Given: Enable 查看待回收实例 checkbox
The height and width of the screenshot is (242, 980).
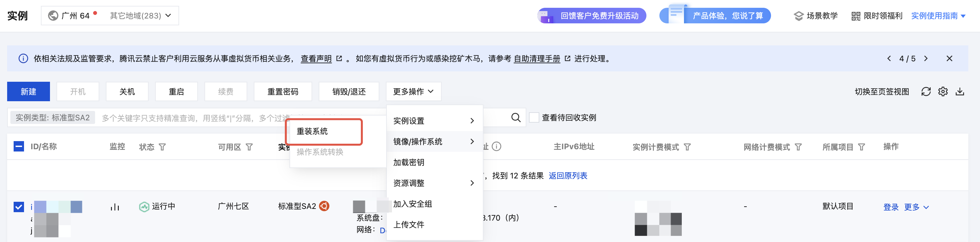Looking at the screenshot, I should click(534, 117).
